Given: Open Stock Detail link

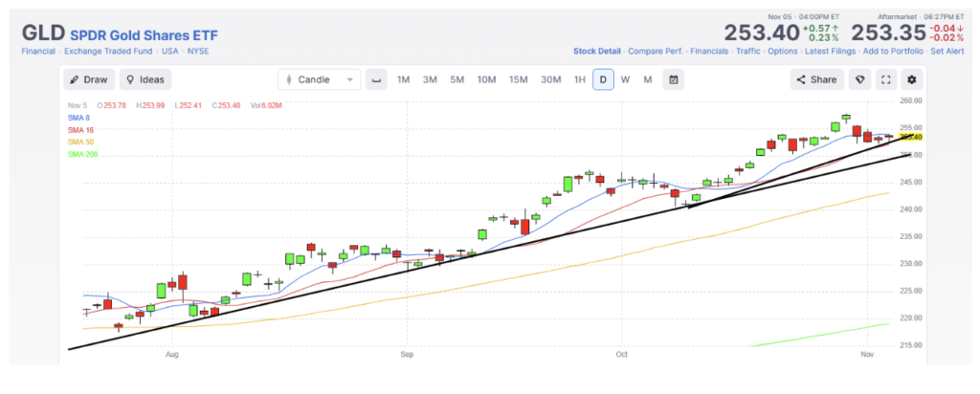Looking at the screenshot, I should tap(597, 52).
